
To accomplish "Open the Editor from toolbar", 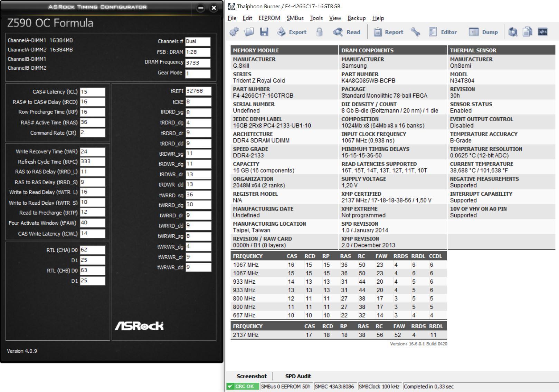I will (443, 32).
